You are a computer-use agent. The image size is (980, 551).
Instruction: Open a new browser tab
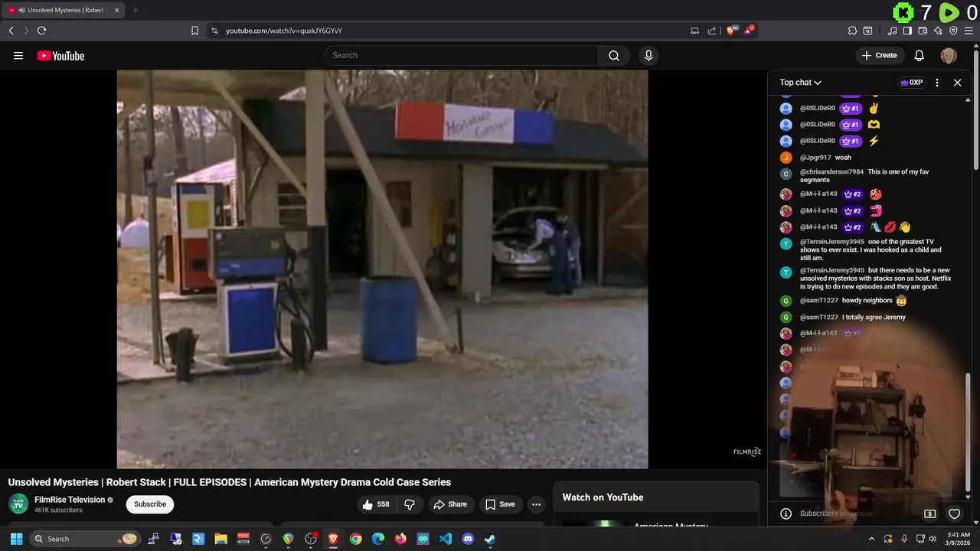(x=136, y=10)
